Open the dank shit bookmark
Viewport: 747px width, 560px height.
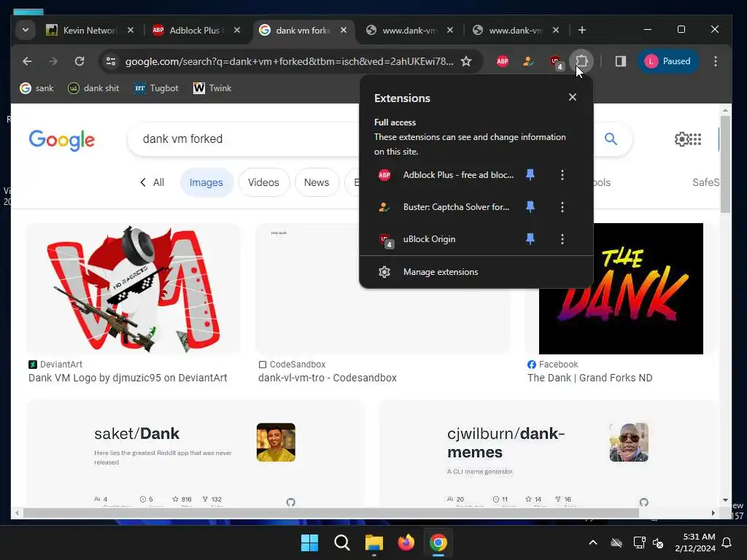tap(93, 88)
